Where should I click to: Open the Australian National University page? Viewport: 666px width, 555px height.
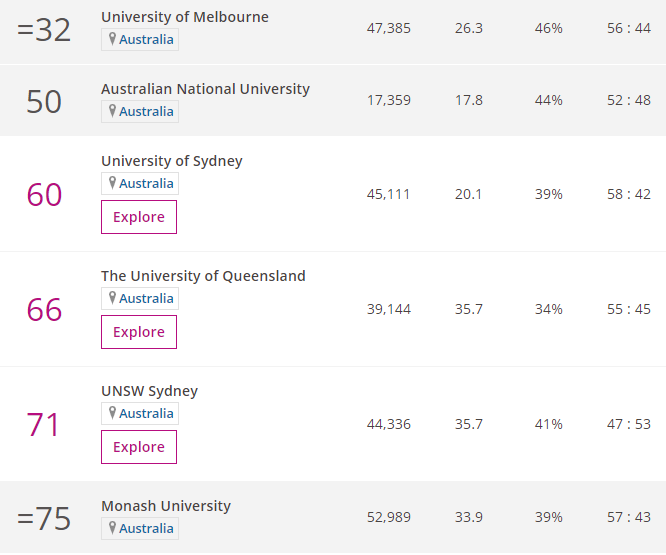(205, 89)
